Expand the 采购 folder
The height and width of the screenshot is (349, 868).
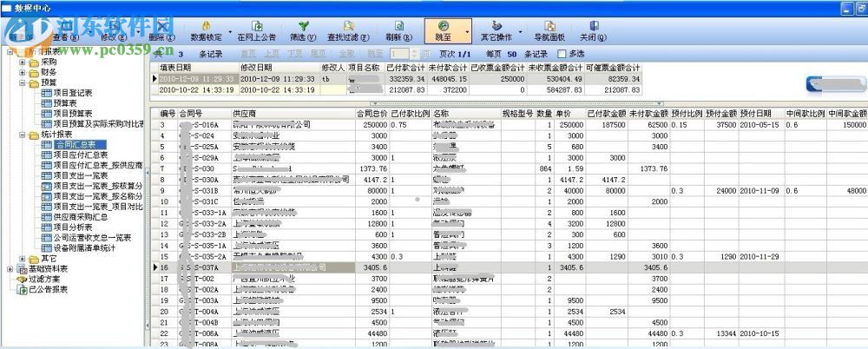coord(23,62)
